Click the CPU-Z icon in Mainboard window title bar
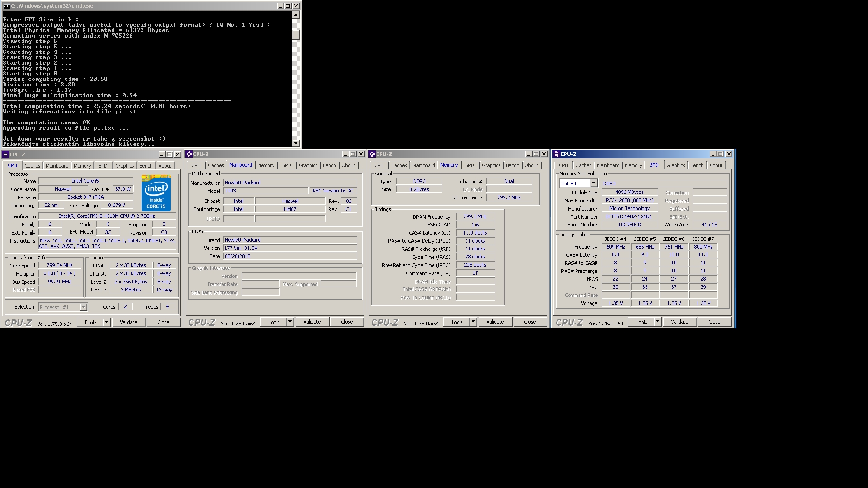This screenshot has height=488, width=868. point(189,154)
